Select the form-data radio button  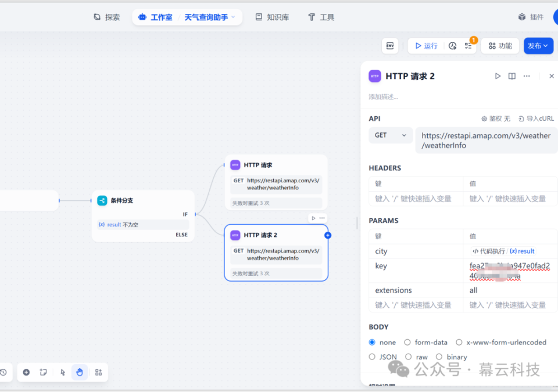tap(409, 342)
